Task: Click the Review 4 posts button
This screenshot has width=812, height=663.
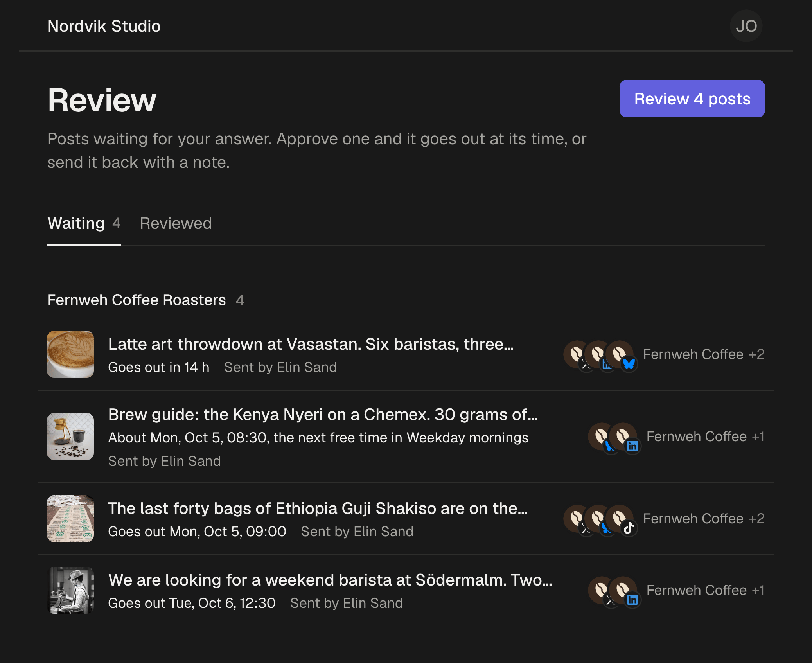Action: tap(692, 99)
